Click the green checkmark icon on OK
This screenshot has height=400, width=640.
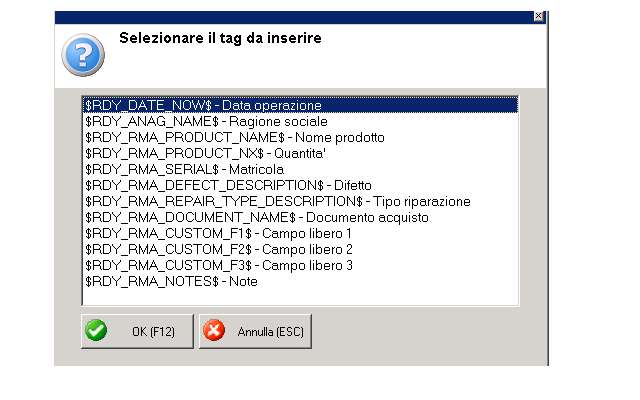click(x=96, y=331)
